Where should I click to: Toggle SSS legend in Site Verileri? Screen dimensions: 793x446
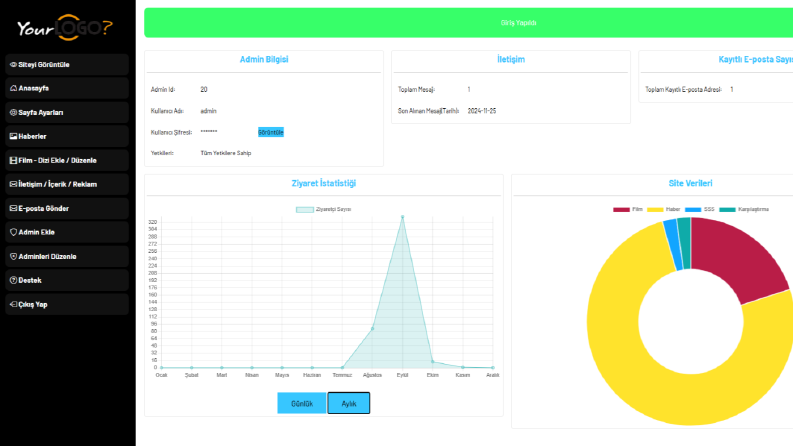coord(700,209)
